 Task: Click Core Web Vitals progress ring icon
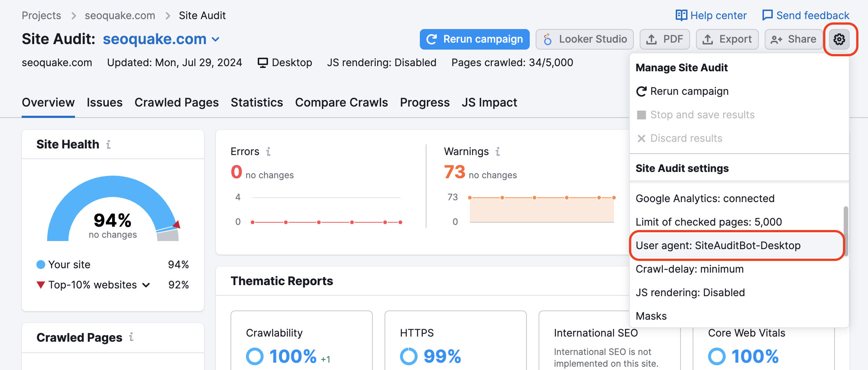pos(717,356)
